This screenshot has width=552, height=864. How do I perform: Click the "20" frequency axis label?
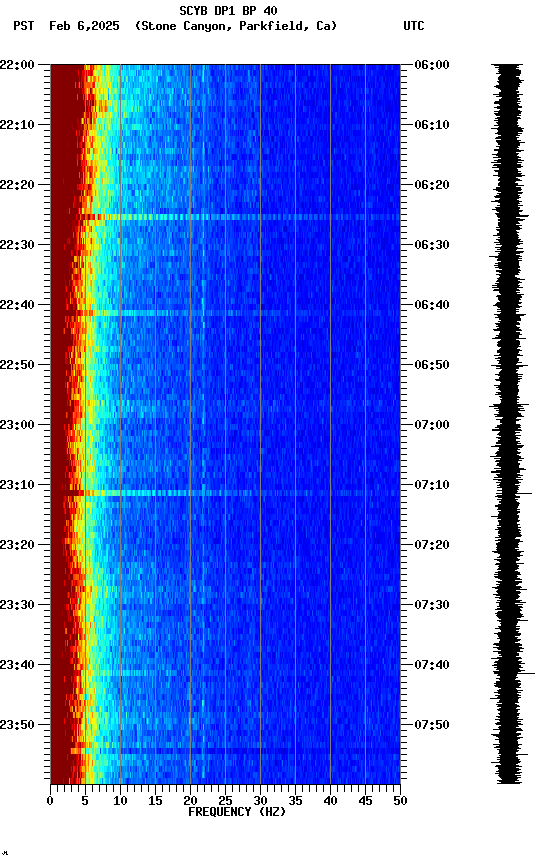190,802
